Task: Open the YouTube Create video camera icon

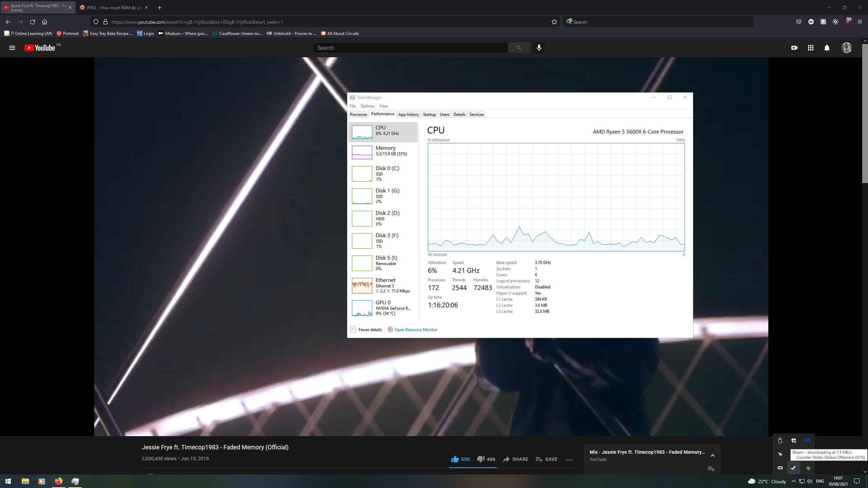Action: click(x=794, y=48)
